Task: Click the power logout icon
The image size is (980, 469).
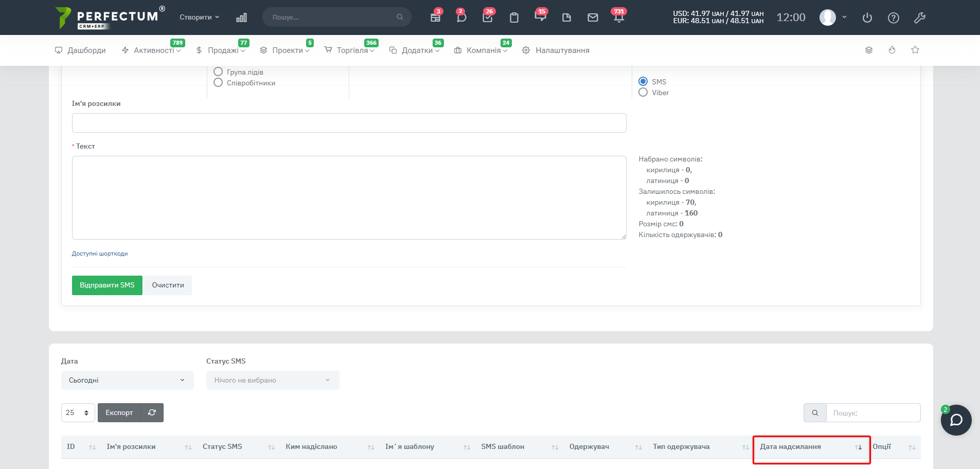Action: 867,17
